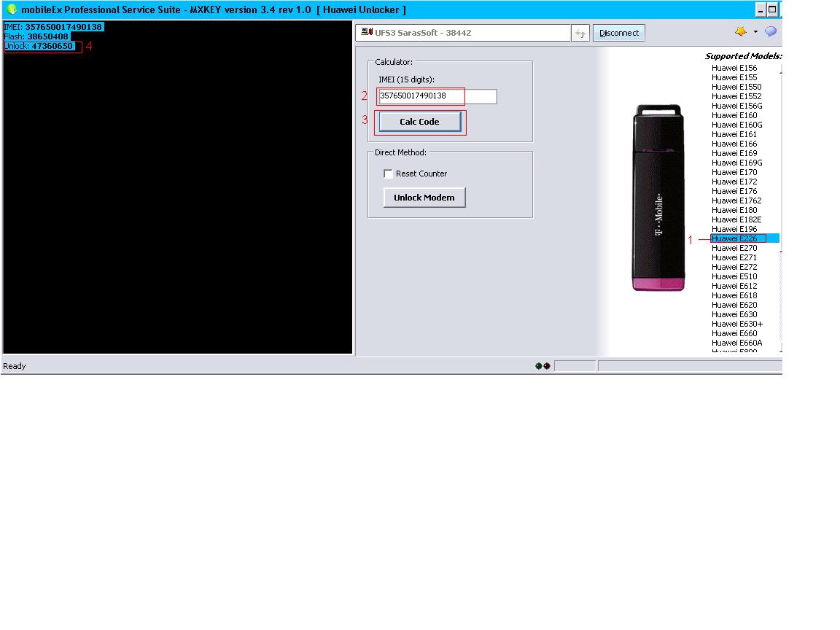Screen dimensions: 840x630
Task: Select Huawei E1762 in the list
Action: (x=736, y=201)
